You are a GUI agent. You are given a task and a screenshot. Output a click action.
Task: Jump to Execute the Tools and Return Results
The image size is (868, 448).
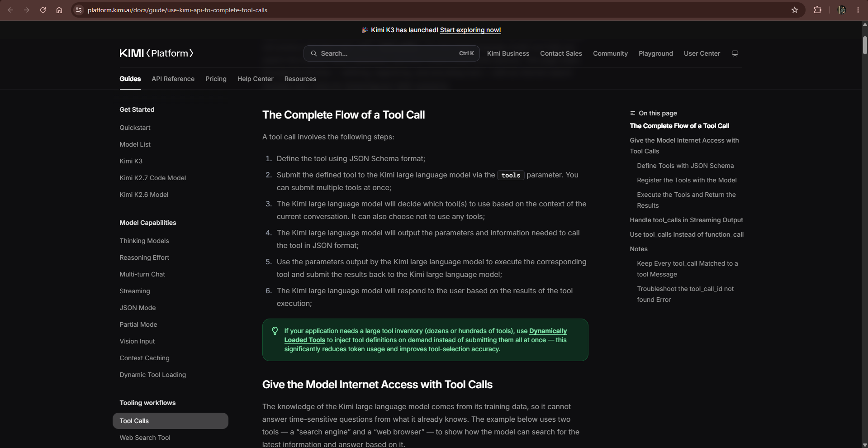[686, 200]
